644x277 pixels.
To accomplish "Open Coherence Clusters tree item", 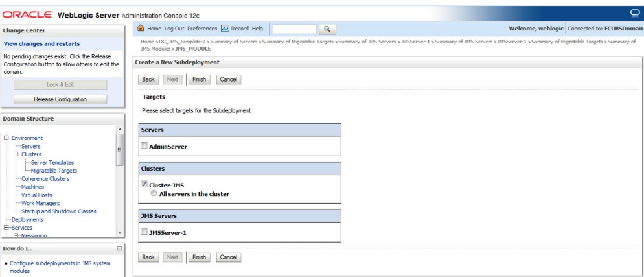I will click(45, 179).
